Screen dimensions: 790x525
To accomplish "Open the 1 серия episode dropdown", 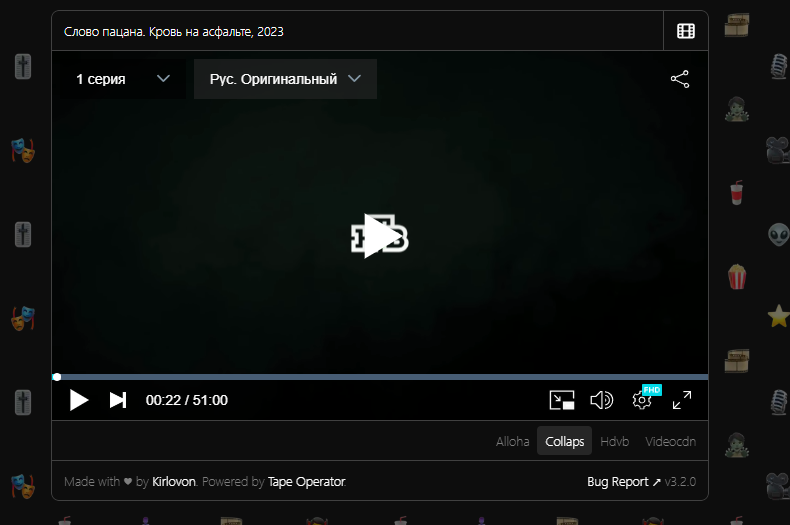I will pyautogui.click(x=123, y=79).
